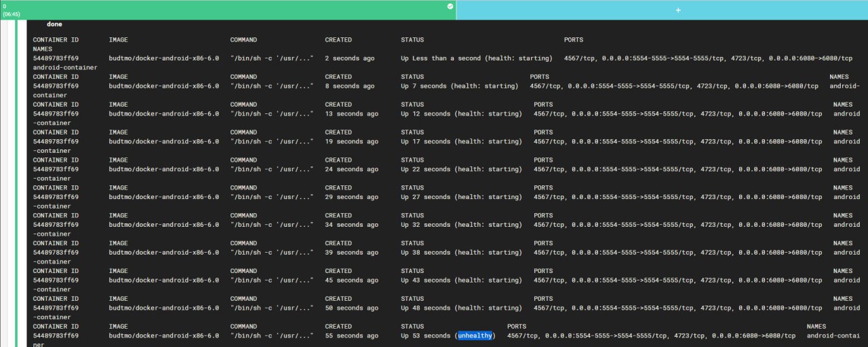Click the '13 seconds ago' created value
This screenshot has height=347, width=868.
click(x=351, y=114)
